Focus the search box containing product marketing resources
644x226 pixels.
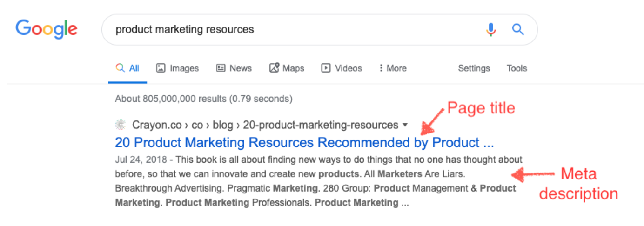pos(320,30)
